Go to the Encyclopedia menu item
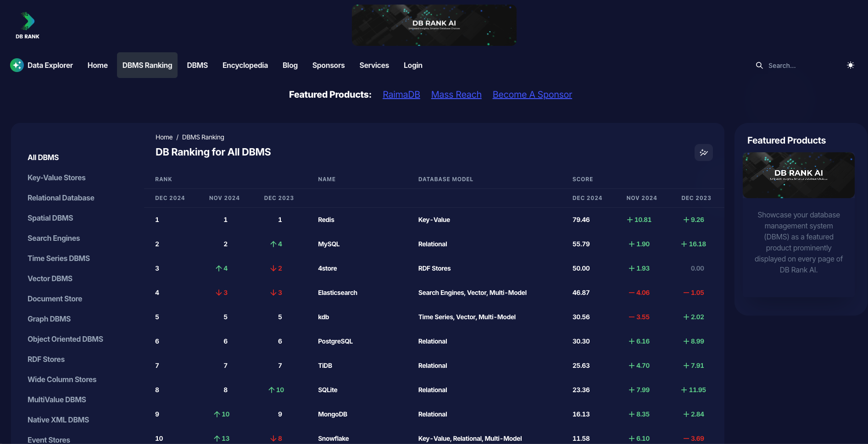Screen dimensions: 868x444 pos(245,65)
